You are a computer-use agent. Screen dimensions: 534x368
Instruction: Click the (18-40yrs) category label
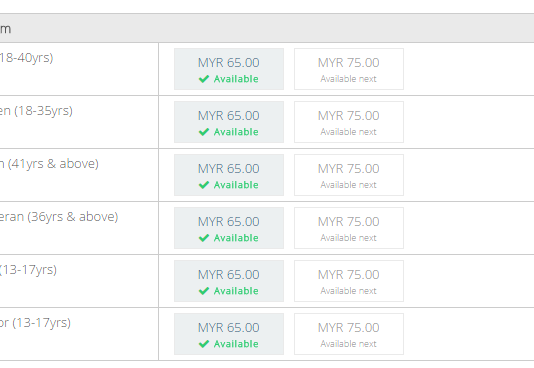(26, 58)
